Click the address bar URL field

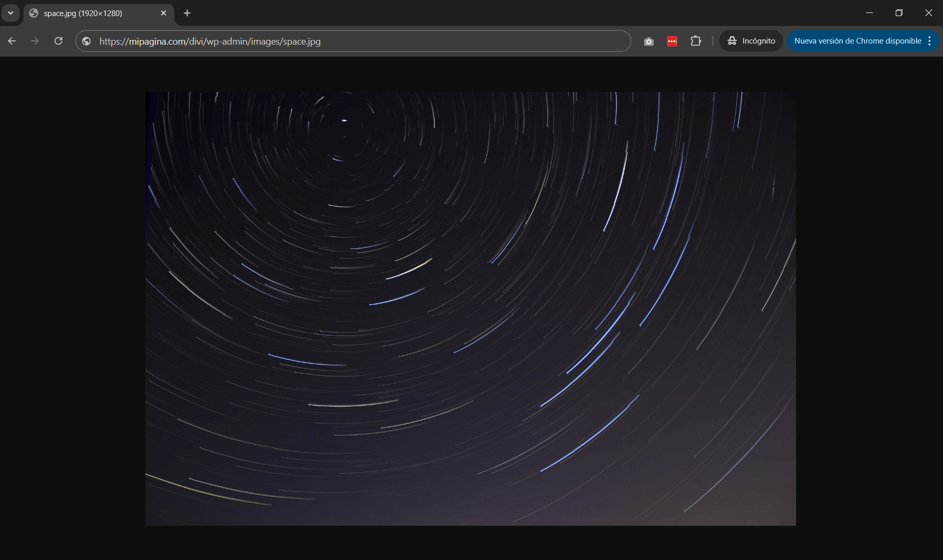(353, 41)
